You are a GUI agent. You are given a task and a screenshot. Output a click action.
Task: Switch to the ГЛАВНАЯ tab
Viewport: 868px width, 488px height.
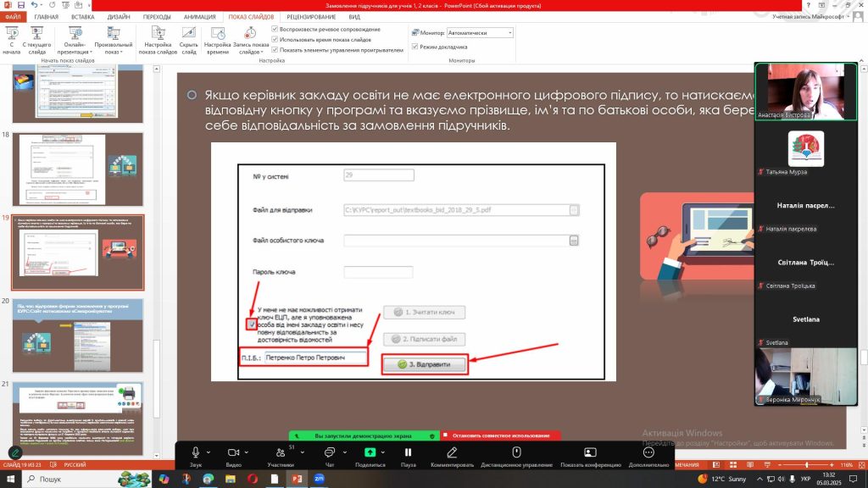pyautogui.click(x=46, y=17)
